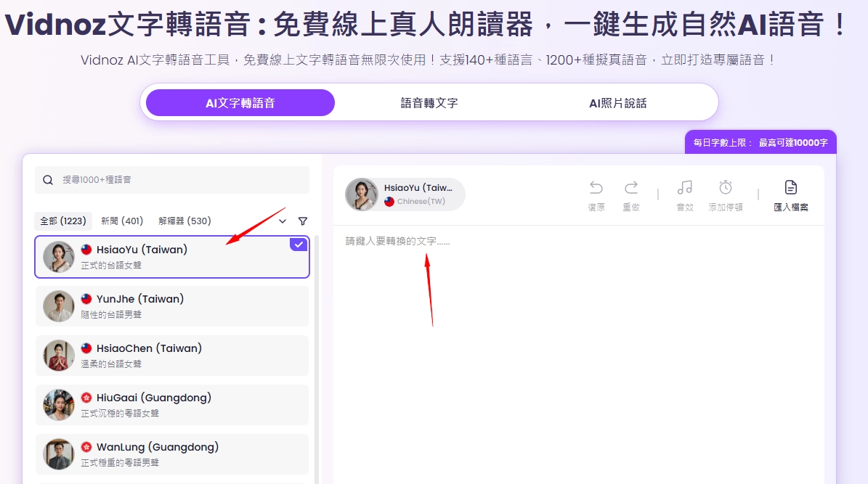Expand voice categories with chevron arrow

tap(283, 221)
